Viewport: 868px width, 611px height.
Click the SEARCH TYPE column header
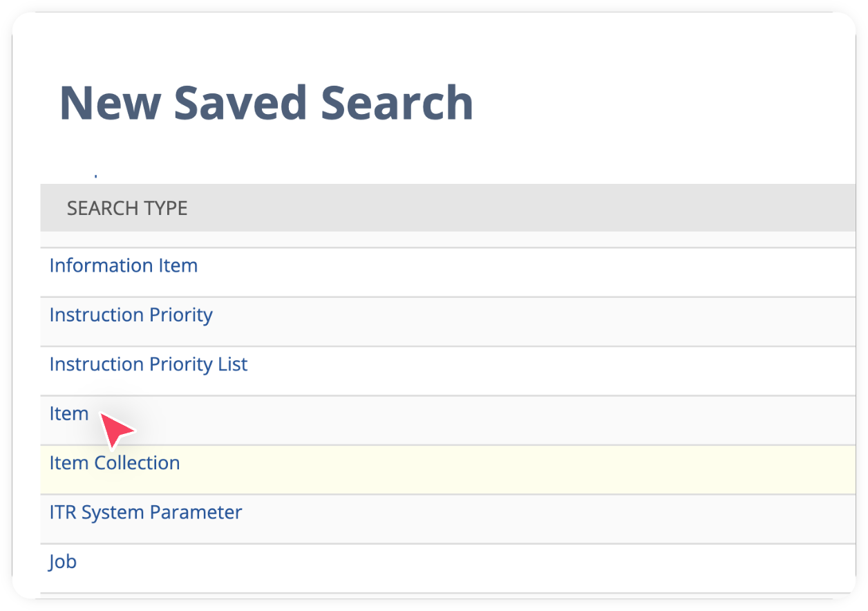[127, 208]
